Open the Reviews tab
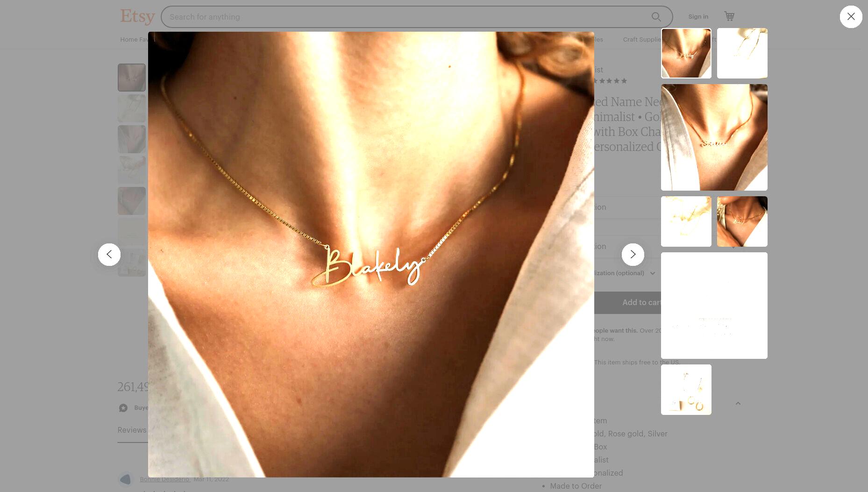This screenshot has width=868, height=492. click(132, 430)
